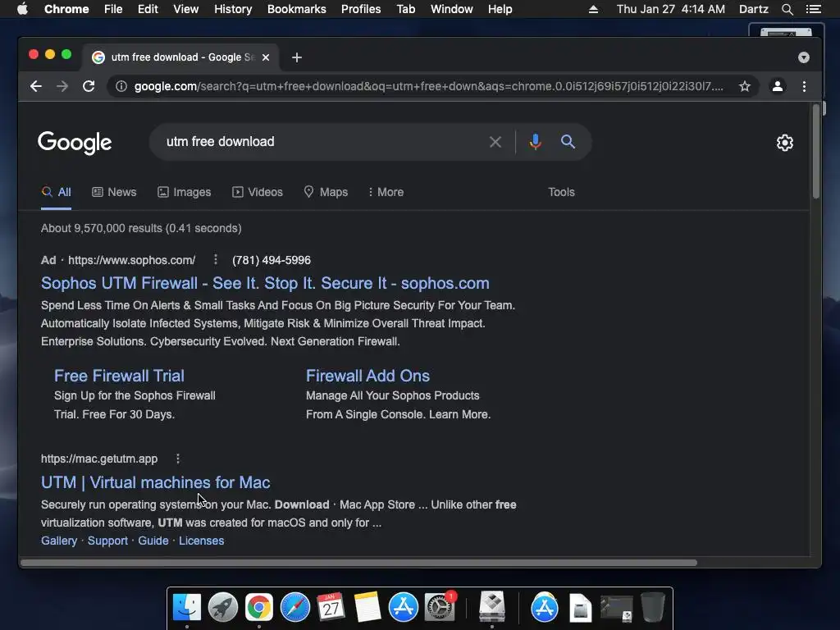
Task: Click the vertical page scrollbar
Action: (x=816, y=152)
